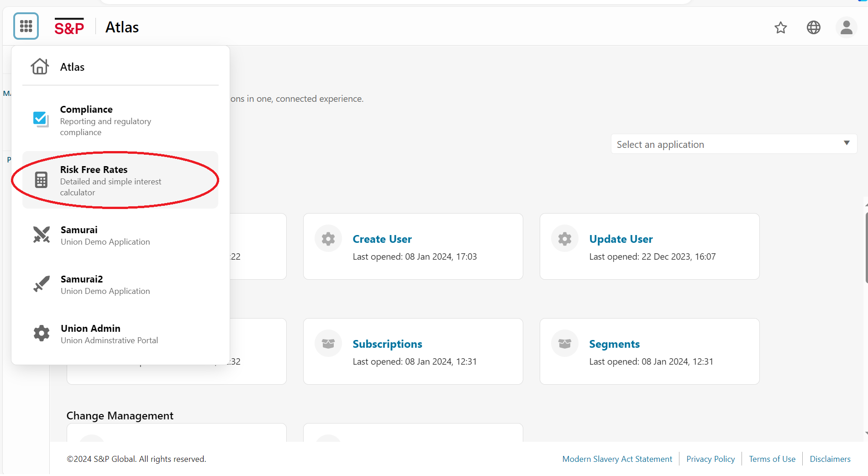Click the Samurai crossed swords icon

[42, 235]
